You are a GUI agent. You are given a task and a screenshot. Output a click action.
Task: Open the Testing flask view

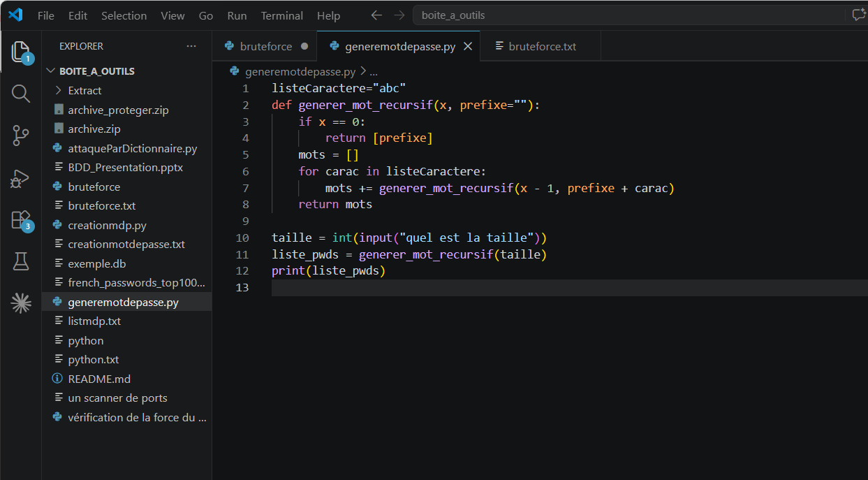(21, 261)
